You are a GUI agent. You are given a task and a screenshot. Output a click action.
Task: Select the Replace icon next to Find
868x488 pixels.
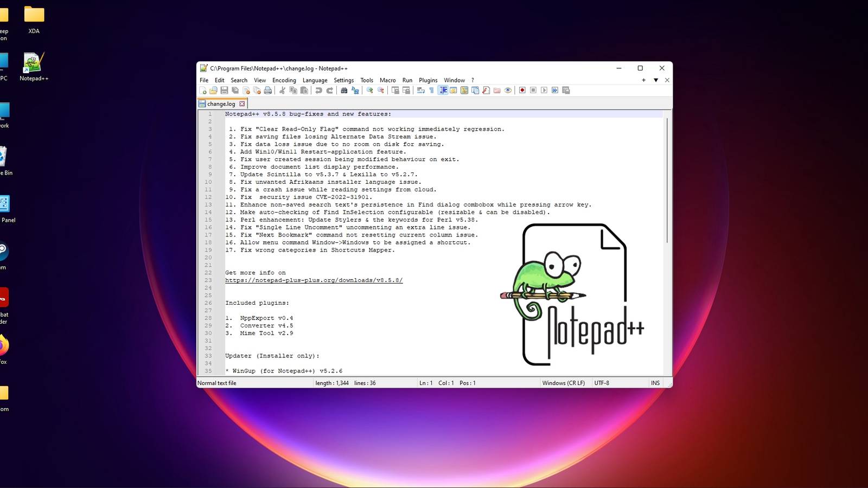click(x=356, y=91)
